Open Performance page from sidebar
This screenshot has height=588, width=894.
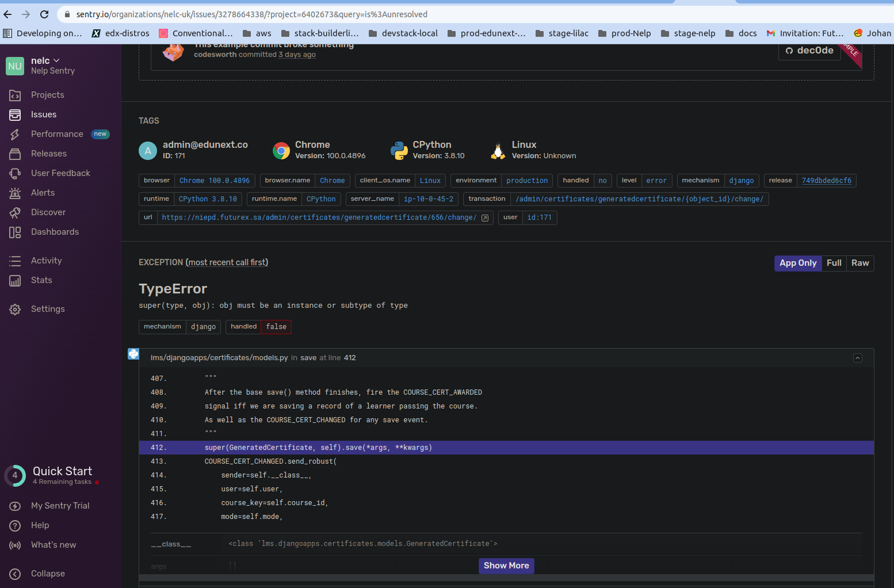pos(57,134)
